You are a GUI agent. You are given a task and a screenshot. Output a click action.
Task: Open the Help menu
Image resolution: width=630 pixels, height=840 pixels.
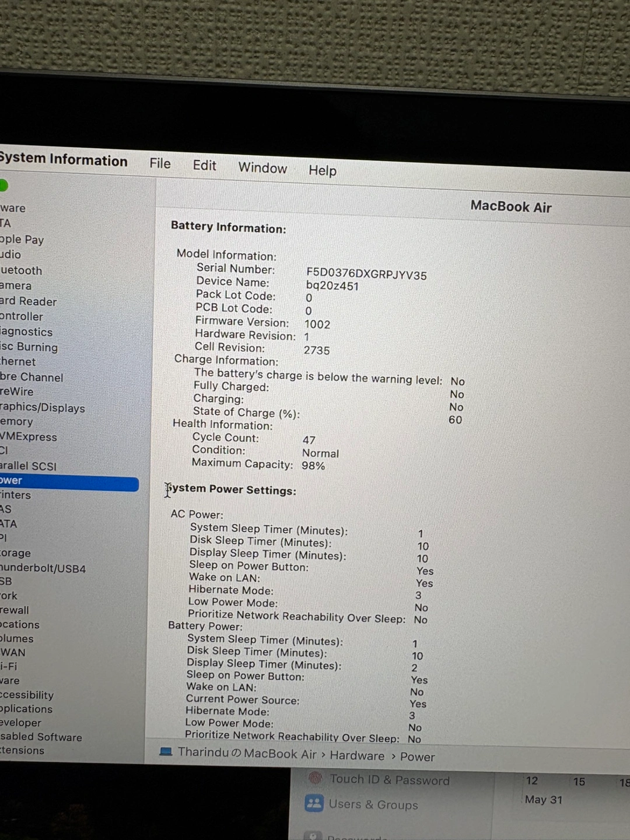[x=323, y=170]
